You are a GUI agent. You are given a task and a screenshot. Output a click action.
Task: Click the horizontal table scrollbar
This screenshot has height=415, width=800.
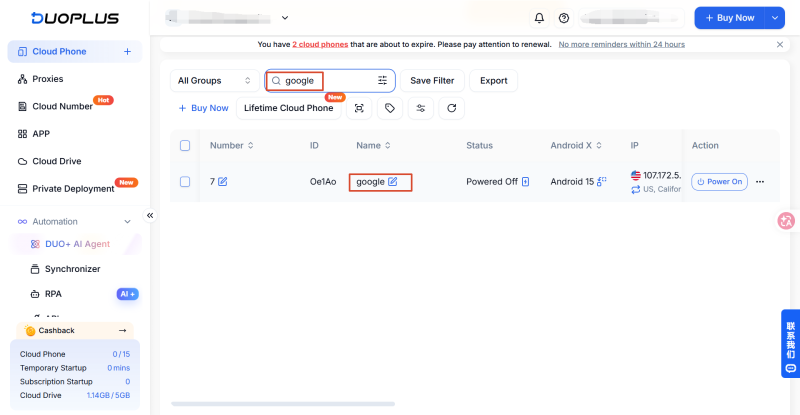tap(283, 404)
